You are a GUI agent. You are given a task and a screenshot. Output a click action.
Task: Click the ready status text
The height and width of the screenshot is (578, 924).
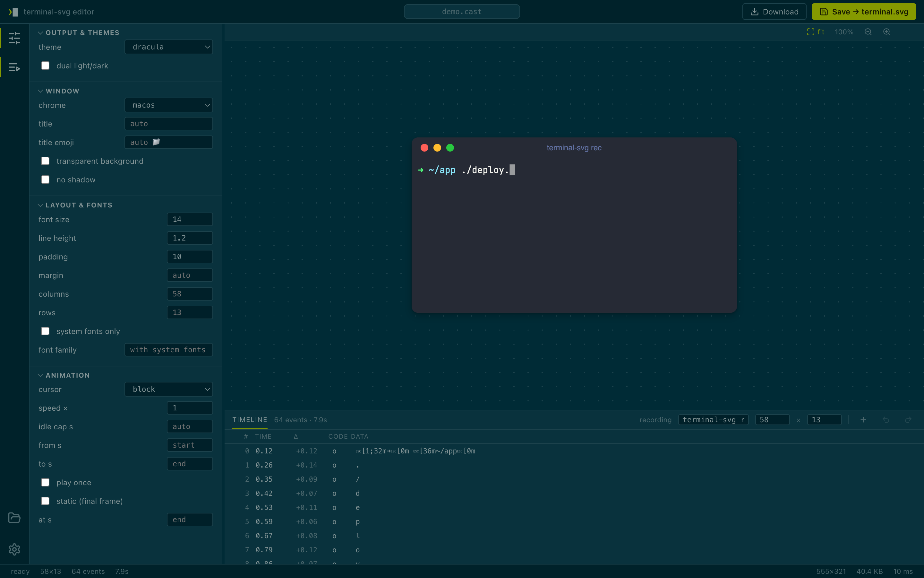[x=20, y=572]
